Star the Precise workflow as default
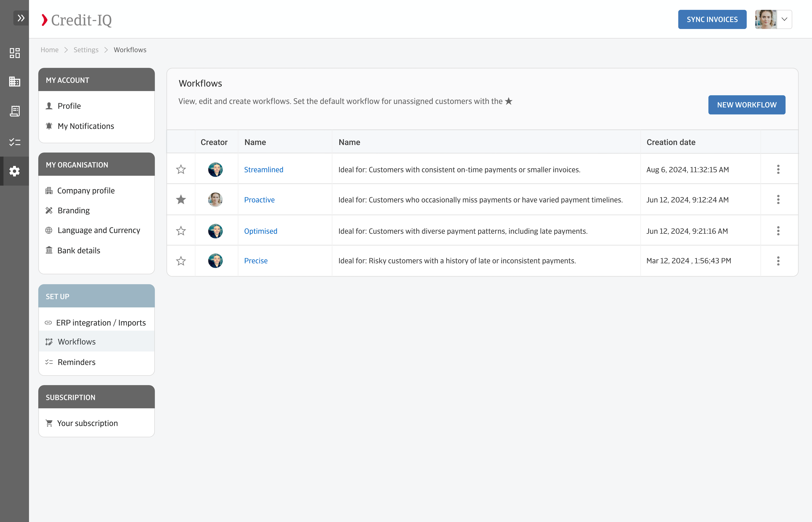 [181, 261]
